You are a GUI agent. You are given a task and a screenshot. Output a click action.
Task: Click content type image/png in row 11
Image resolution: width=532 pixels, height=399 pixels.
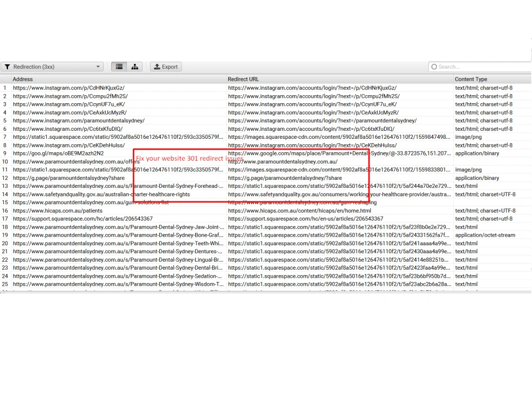(x=468, y=170)
